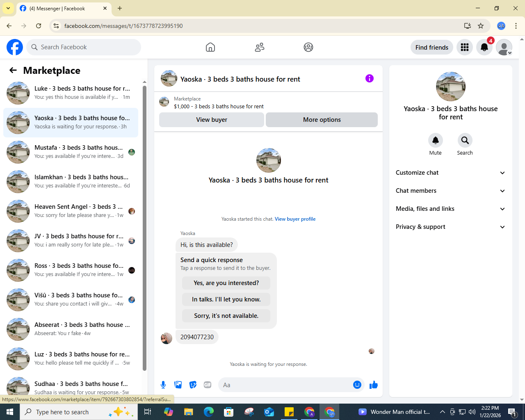Viewport: 525px width, 420px height.
Task: Open the Luz conversation
Action: click(x=71, y=359)
